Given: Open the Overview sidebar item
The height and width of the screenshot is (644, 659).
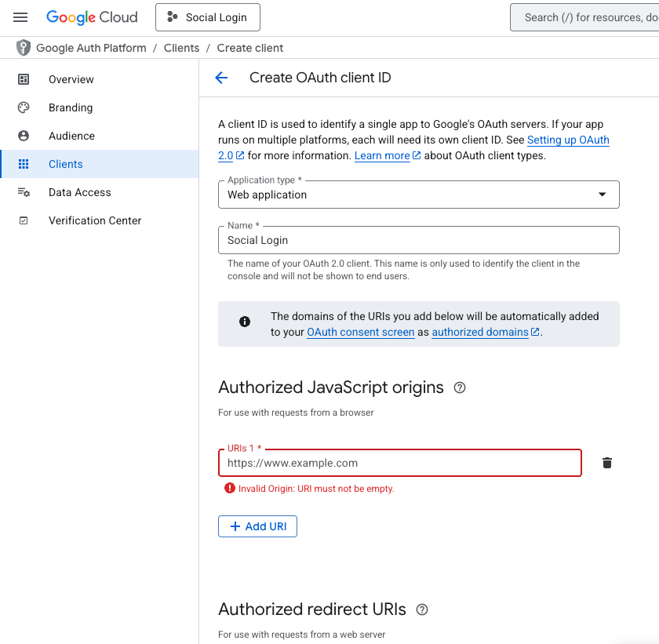Looking at the screenshot, I should 71,79.
